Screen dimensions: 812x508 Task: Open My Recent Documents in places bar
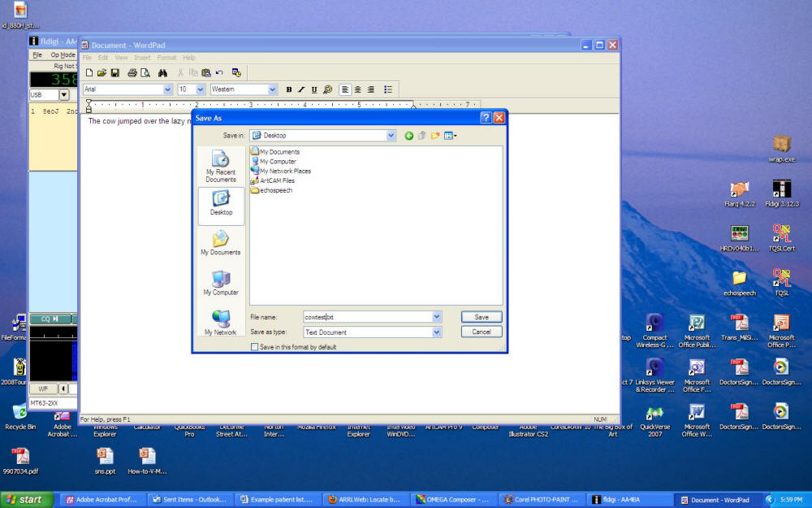[221, 164]
